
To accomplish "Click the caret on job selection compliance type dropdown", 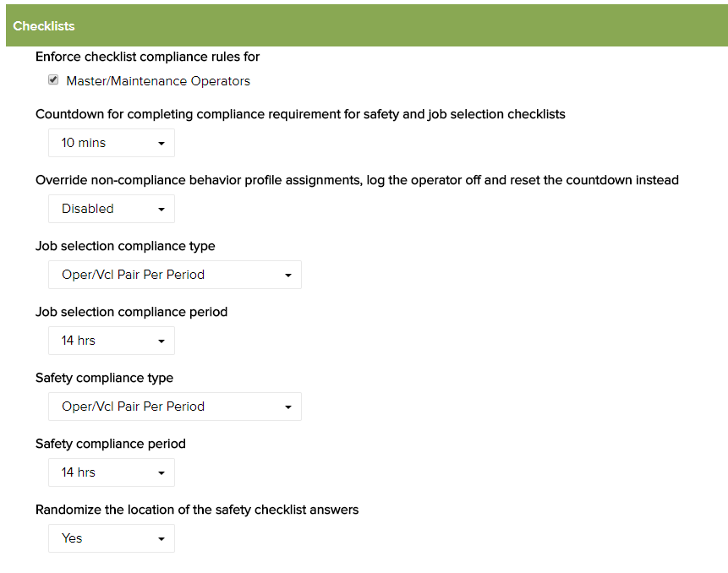I will click(x=289, y=274).
